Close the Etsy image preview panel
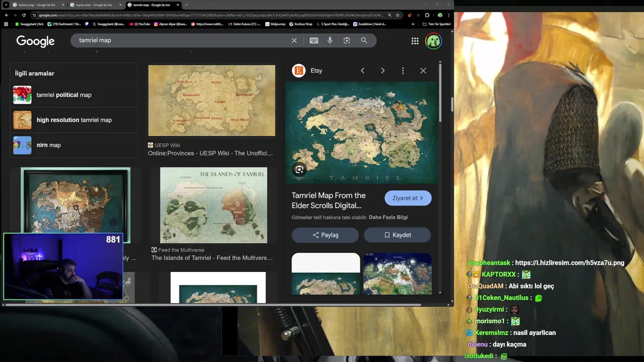 click(x=423, y=71)
